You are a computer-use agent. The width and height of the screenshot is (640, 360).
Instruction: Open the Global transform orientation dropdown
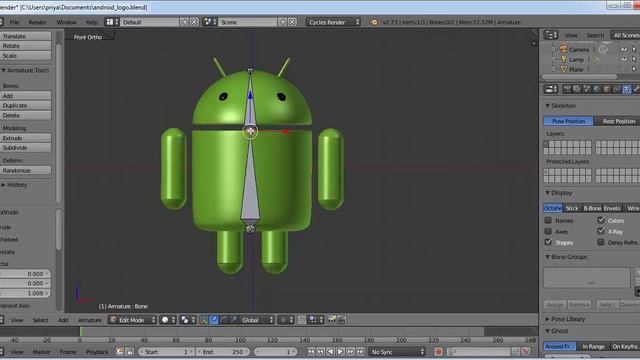pyautogui.click(x=256, y=320)
